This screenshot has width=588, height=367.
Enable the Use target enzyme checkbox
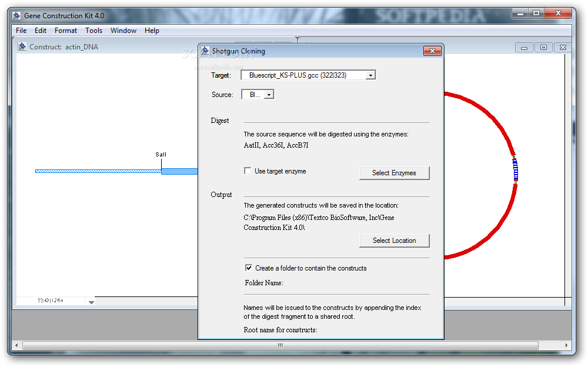click(248, 171)
